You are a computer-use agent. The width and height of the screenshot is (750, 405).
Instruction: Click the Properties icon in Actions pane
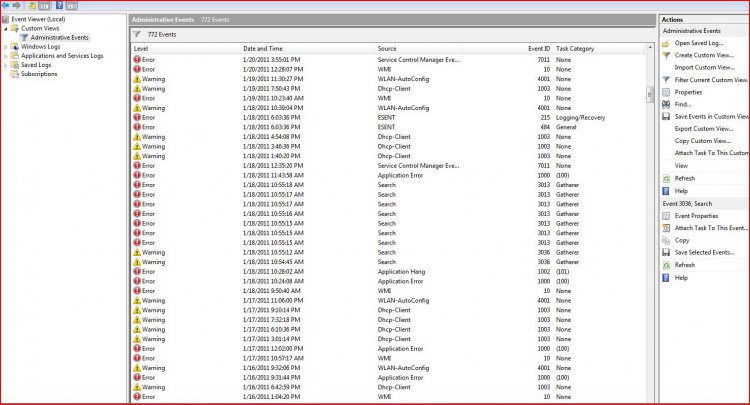click(x=666, y=92)
